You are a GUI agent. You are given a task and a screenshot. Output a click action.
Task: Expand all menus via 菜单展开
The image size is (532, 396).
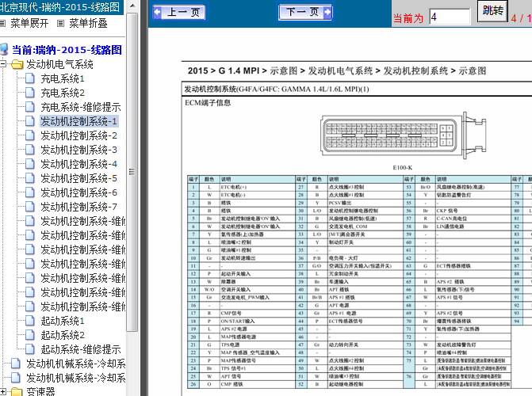coord(29,24)
